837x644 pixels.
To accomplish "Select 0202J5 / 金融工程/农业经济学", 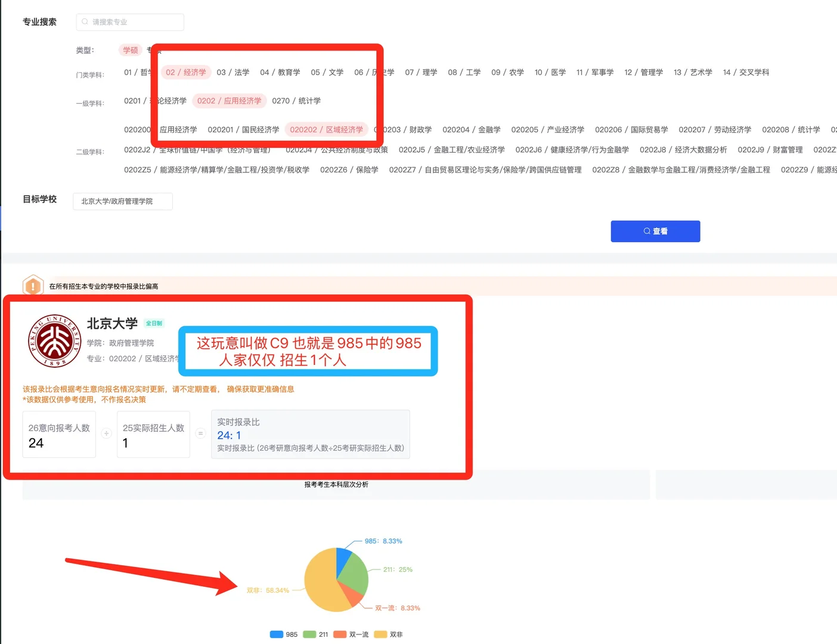I will coord(452,150).
